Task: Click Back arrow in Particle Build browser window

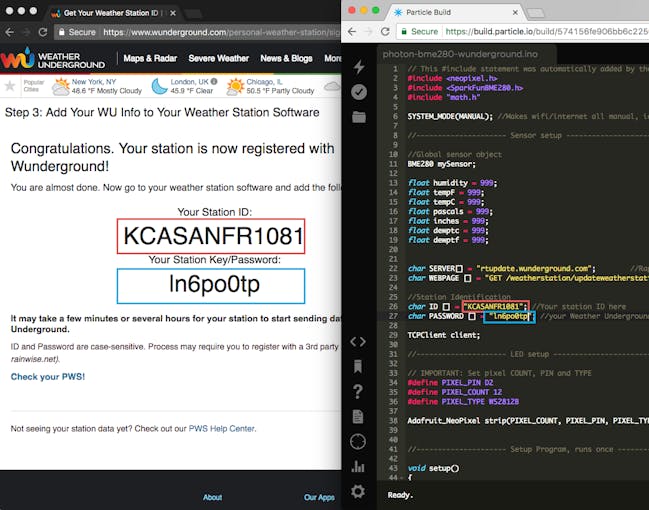Action: (x=352, y=31)
